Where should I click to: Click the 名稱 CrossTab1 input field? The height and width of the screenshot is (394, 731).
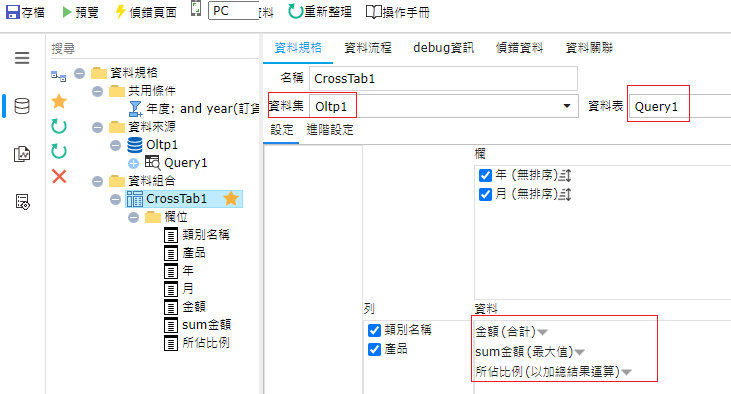tap(443, 78)
